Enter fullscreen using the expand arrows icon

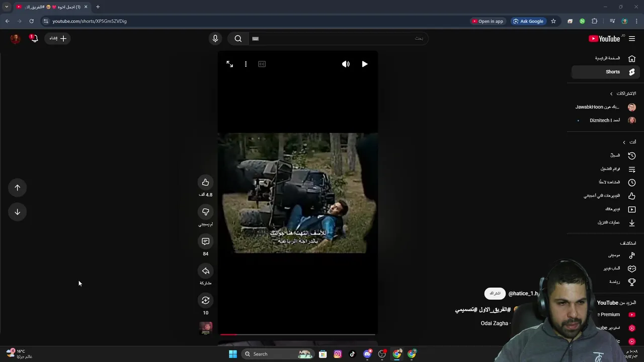[229, 64]
